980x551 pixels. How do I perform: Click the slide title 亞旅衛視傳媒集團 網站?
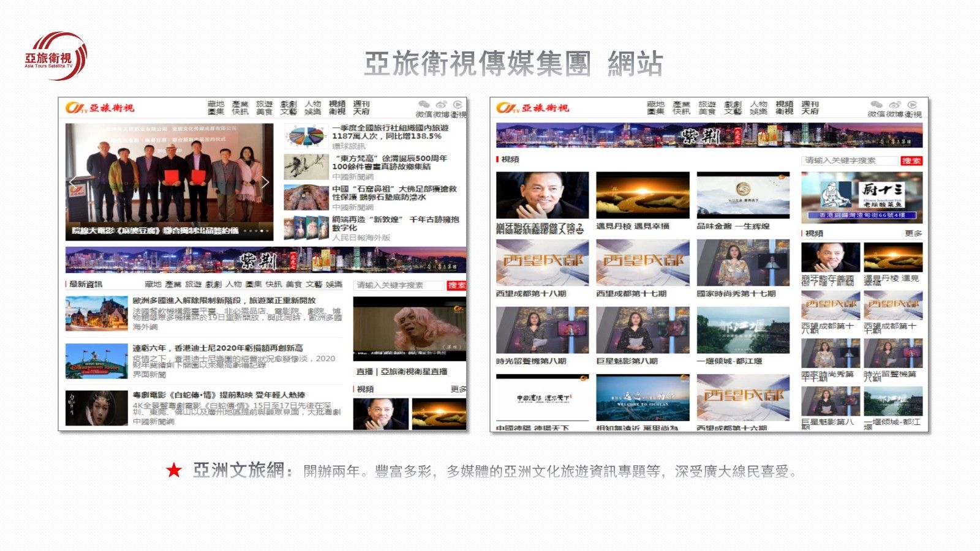click(513, 64)
